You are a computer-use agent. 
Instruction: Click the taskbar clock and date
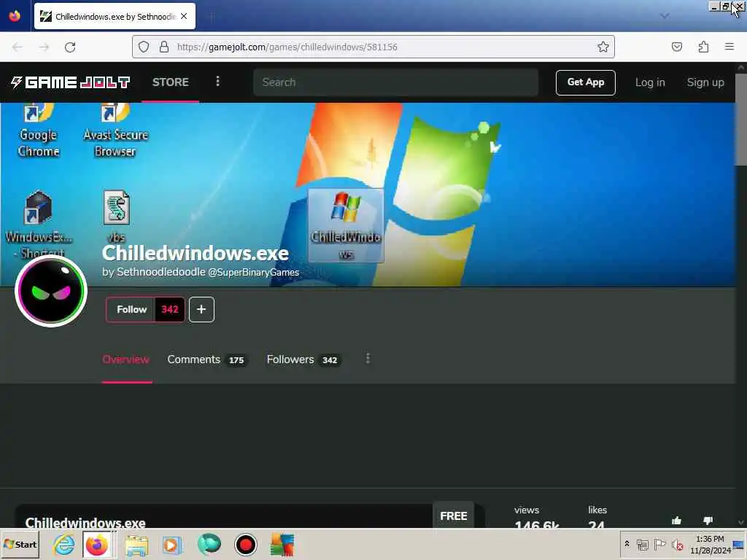point(711,544)
